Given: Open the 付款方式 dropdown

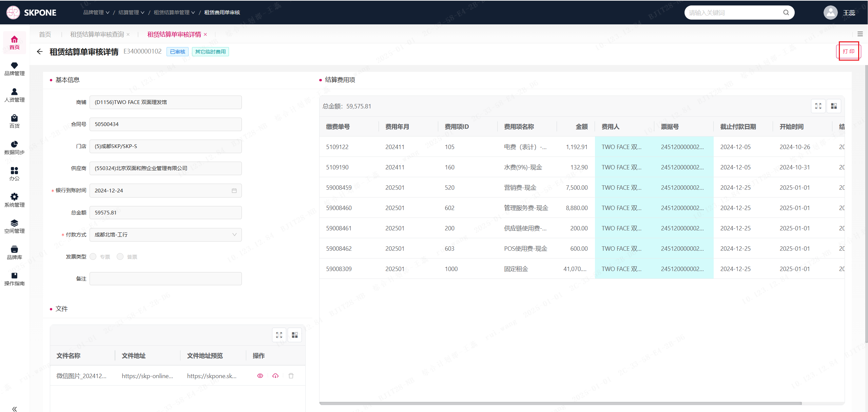Looking at the screenshot, I should click(x=166, y=234).
